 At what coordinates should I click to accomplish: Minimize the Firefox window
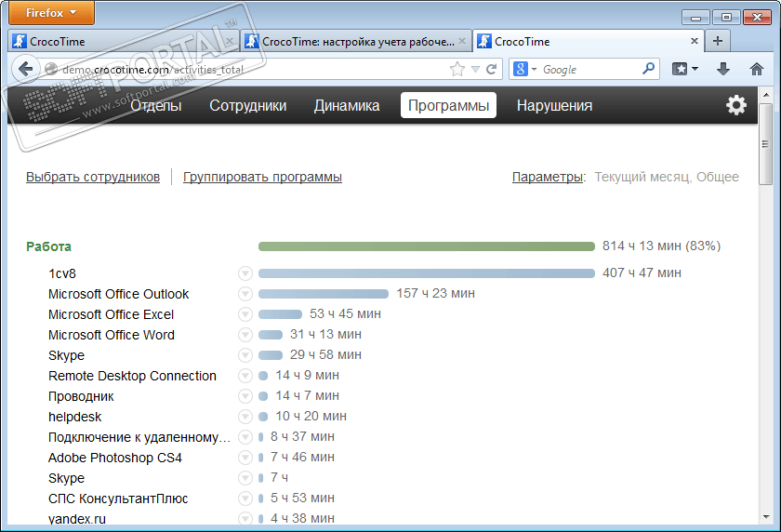695,18
